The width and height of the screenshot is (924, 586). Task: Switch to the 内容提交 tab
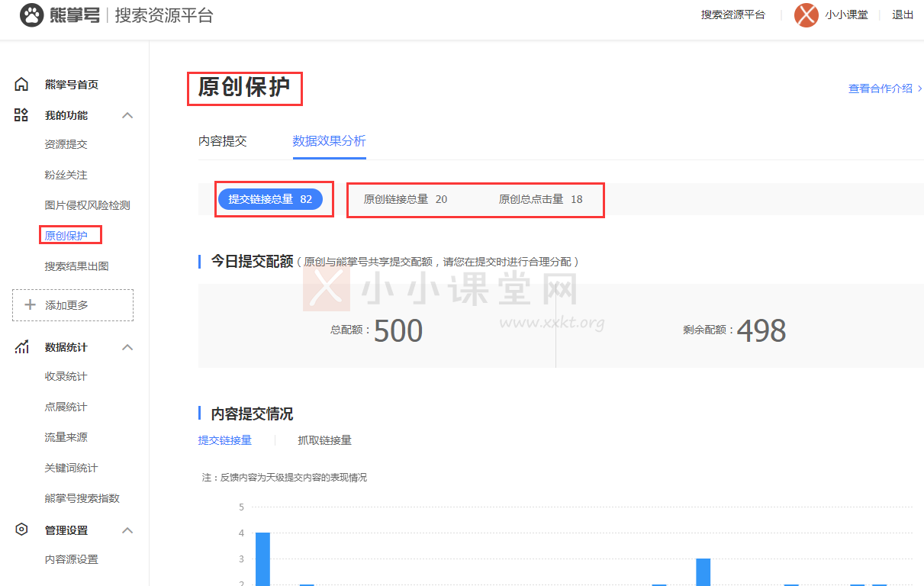point(223,141)
